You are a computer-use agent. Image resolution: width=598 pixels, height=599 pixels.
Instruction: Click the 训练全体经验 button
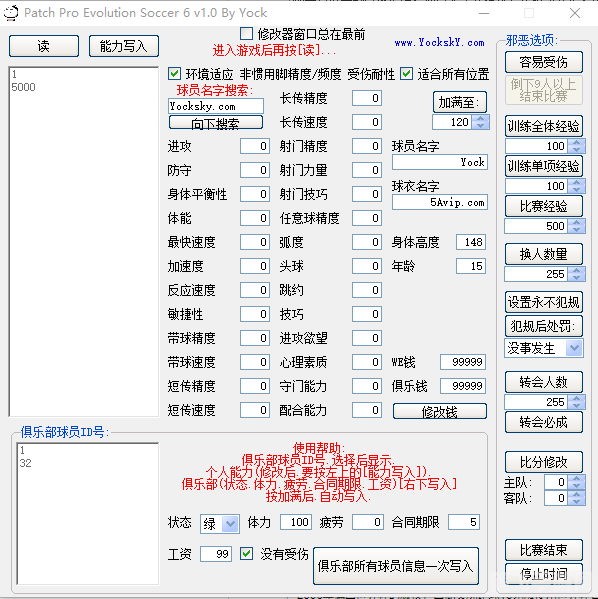pos(544,126)
